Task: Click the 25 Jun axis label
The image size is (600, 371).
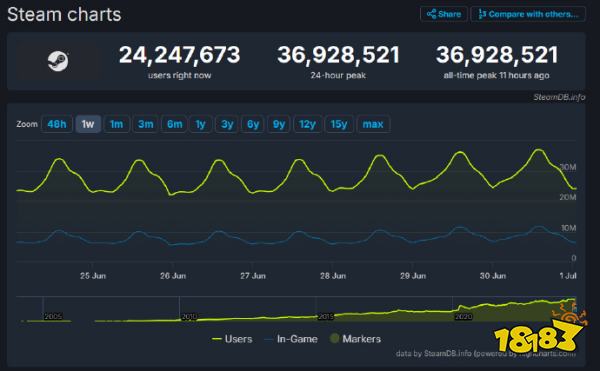Action: (x=93, y=276)
